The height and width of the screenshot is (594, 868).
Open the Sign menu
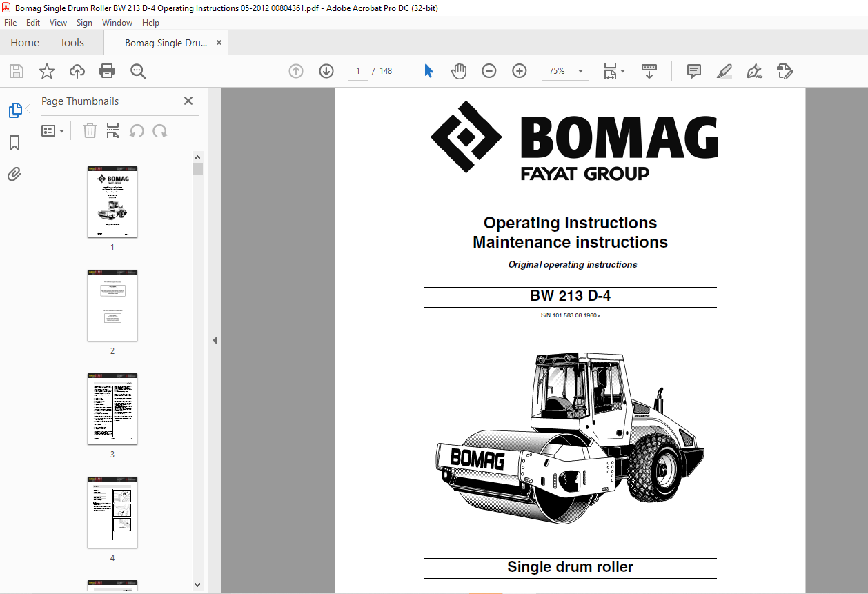(x=84, y=23)
